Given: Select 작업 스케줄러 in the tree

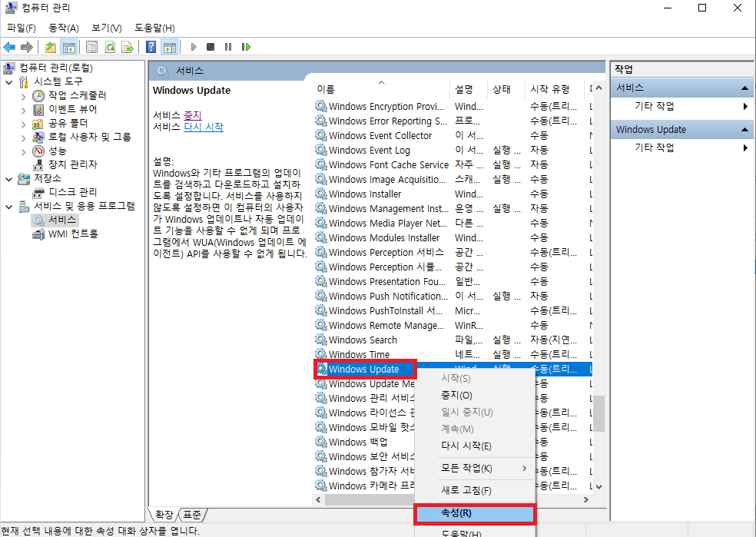Looking at the screenshot, I should 77,95.
